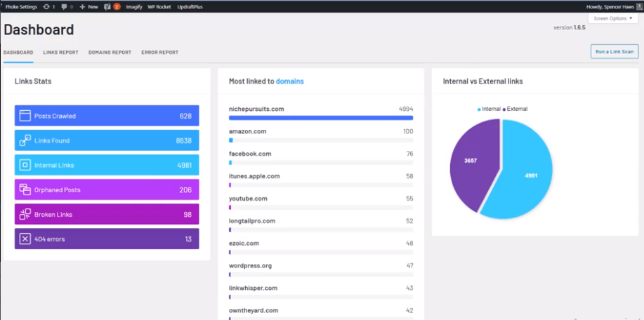644x320 pixels.
Task: Click the itunes.apple.com domain name
Action: click(254, 176)
